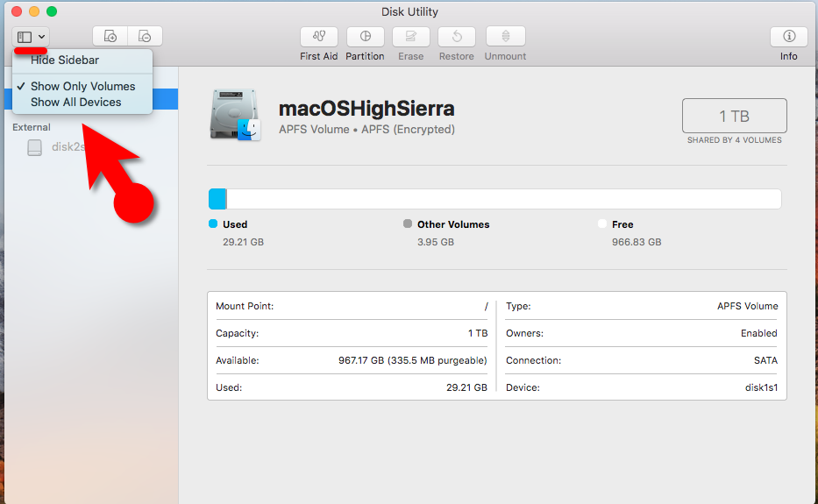Click the Restore toolbar icon

(457, 37)
